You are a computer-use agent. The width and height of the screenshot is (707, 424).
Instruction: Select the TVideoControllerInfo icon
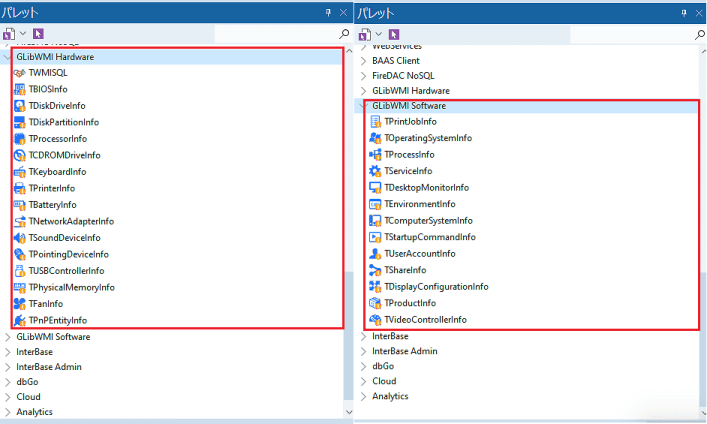tap(375, 320)
